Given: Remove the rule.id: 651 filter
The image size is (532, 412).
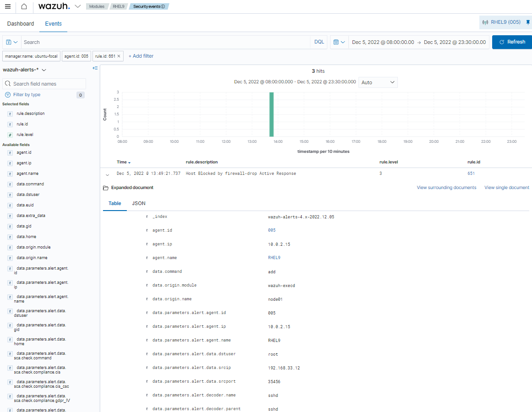Looking at the screenshot, I should pyautogui.click(x=119, y=56).
